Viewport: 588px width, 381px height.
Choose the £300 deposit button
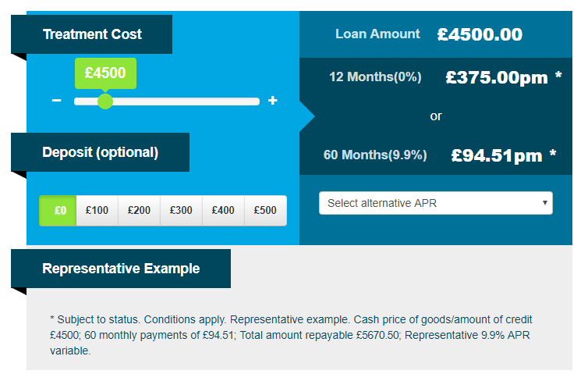coord(181,210)
